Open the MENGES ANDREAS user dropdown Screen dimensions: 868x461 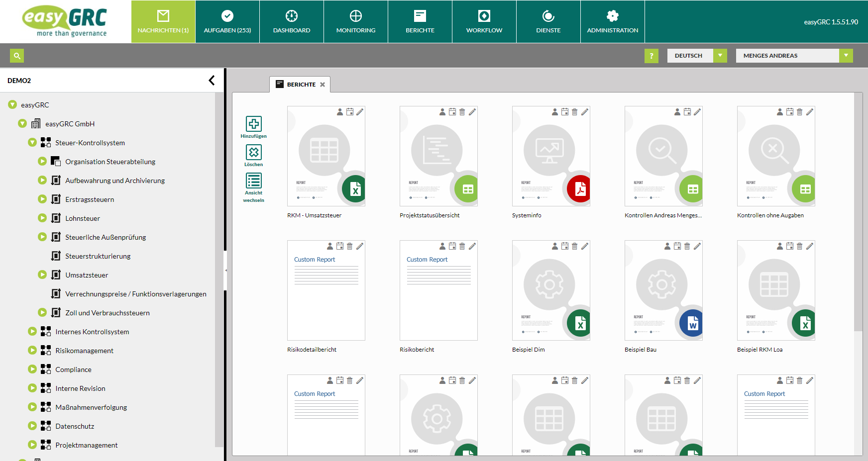pyautogui.click(x=846, y=56)
